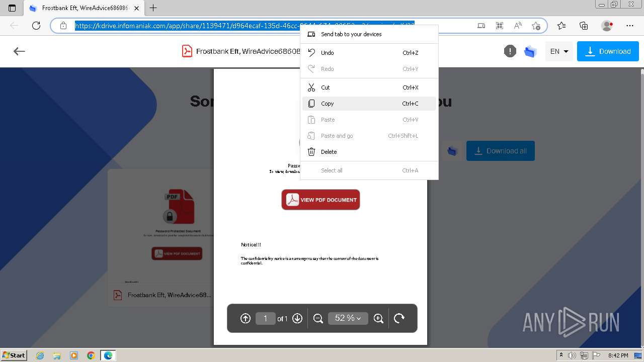Select Send tab to your devices
644x362 pixels.
coord(369,34)
